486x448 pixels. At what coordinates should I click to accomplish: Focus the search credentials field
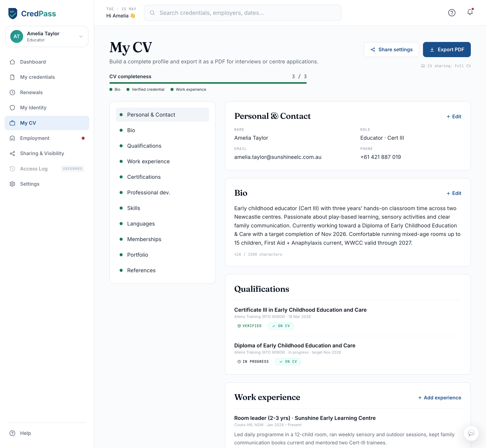point(242,13)
